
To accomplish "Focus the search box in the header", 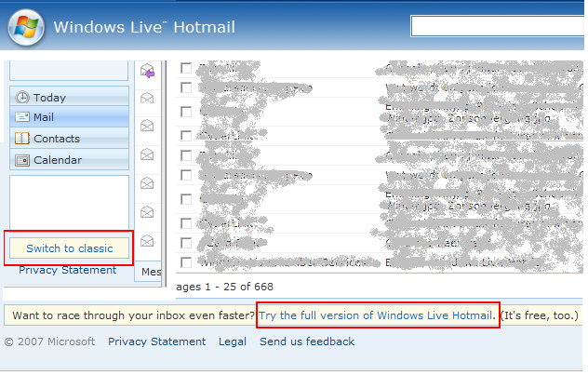I will pyautogui.click(x=498, y=26).
